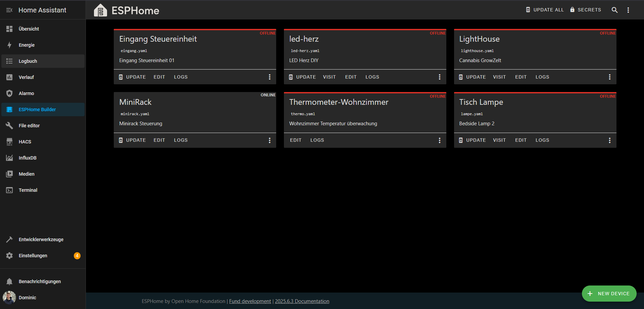
Task: Show logs for Tisch Lampe
Action: click(x=542, y=140)
